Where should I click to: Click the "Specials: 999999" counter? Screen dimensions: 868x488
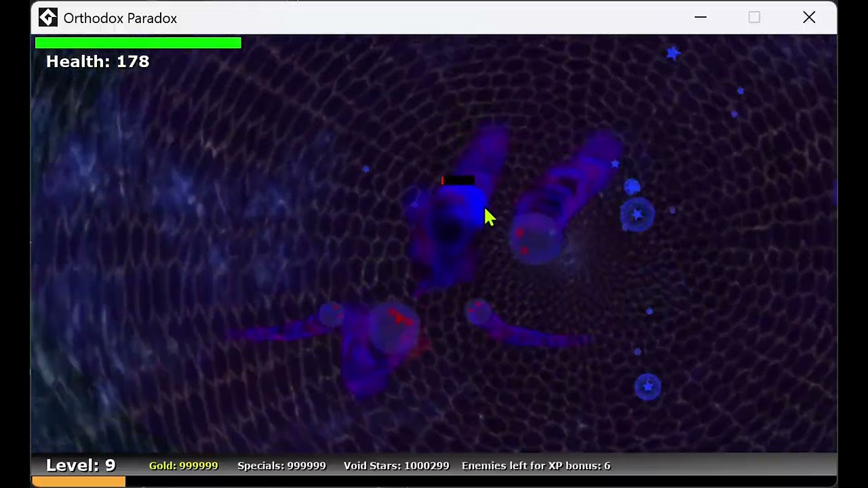click(x=281, y=466)
